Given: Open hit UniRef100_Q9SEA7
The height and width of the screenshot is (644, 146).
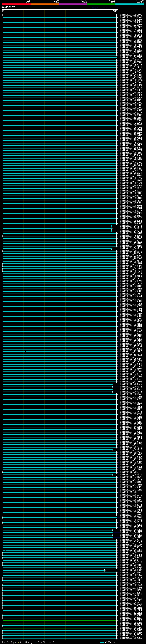Looking at the screenshot, I should [x=131, y=17].
